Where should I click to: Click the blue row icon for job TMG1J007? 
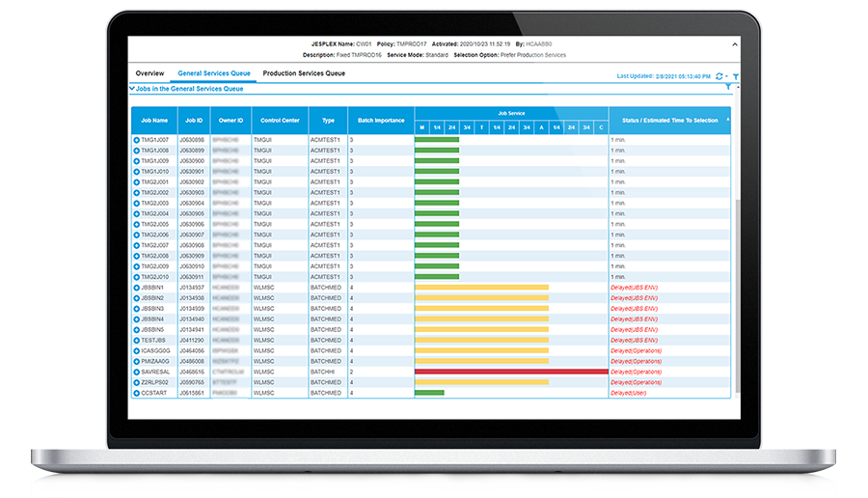[x=137, y=140]
